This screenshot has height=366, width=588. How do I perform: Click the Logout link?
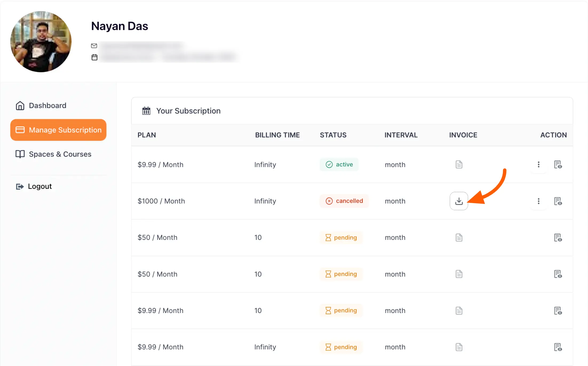pos(40,186)
